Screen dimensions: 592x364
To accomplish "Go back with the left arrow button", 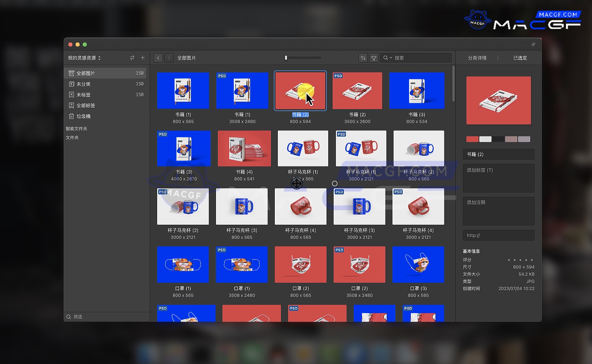I will point(158,58).
